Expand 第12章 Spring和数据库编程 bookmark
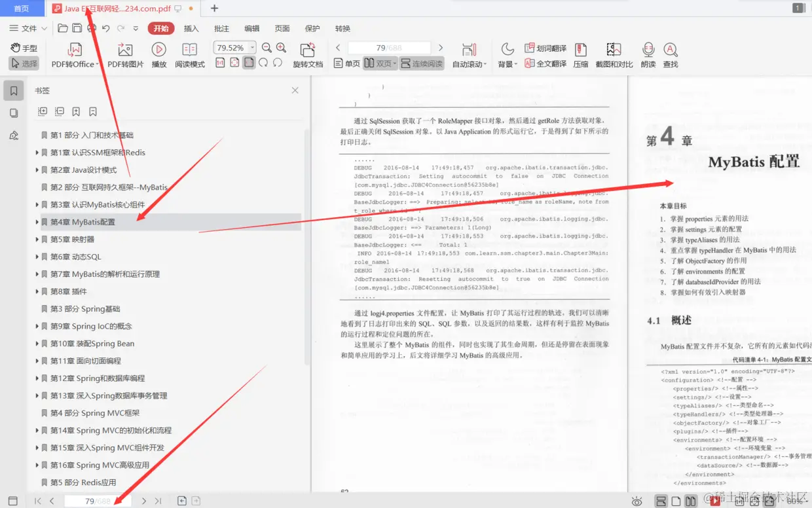This screenshot has height=508, width=812. (37, 378)
